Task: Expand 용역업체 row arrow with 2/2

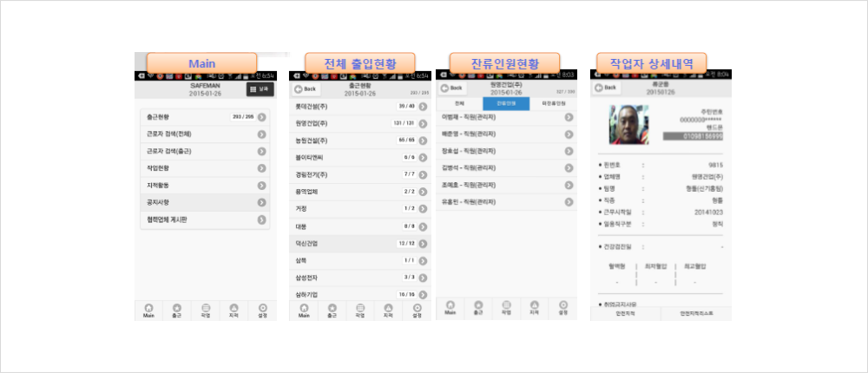Action: (423, 192)
